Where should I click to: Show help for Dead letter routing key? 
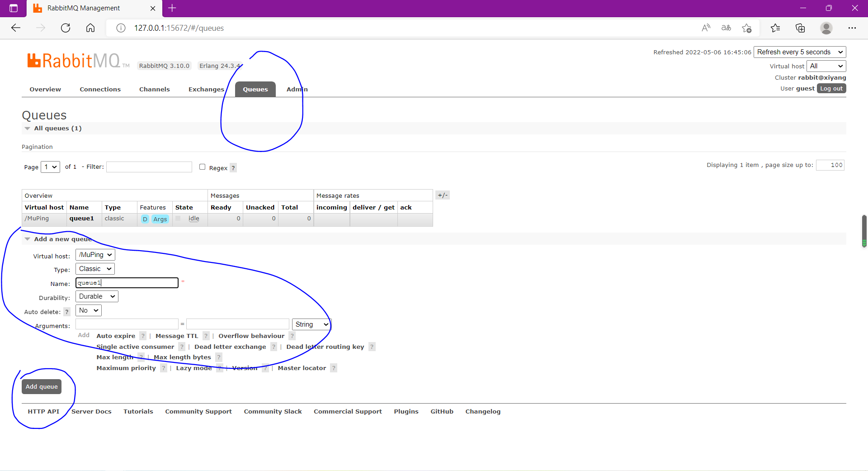(x=372, y=347)
